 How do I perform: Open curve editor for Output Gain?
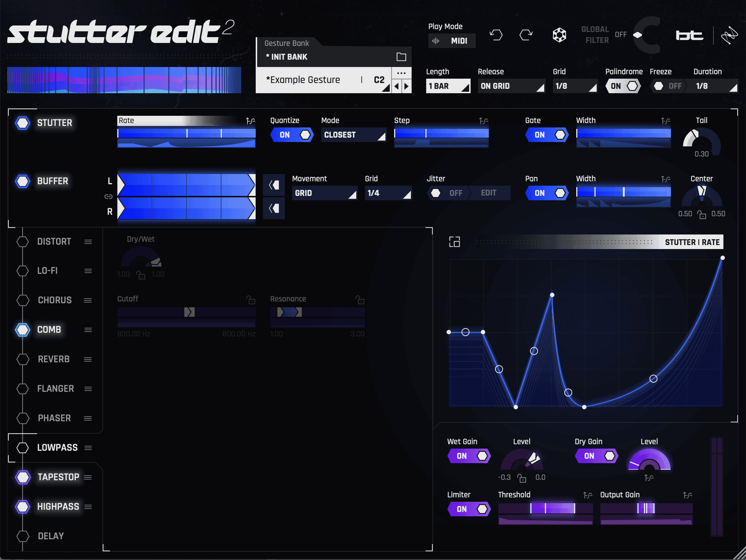coord(688,495)
